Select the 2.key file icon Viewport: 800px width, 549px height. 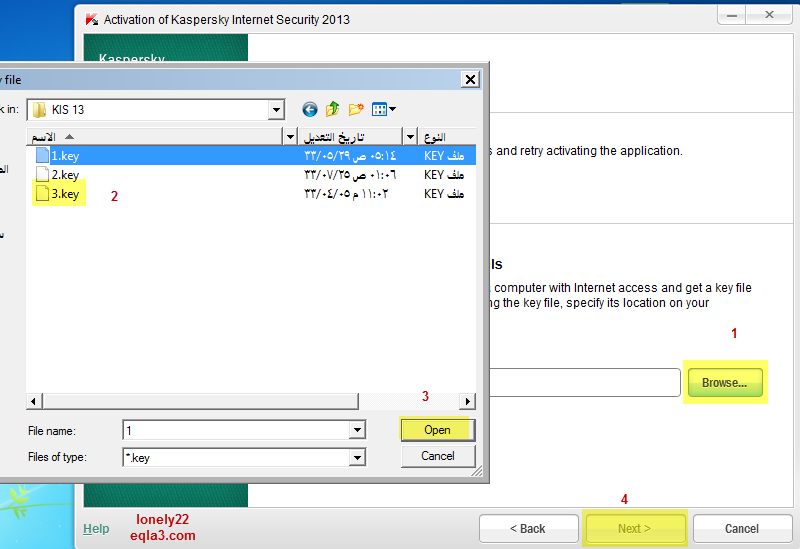[x=43, y=174]
